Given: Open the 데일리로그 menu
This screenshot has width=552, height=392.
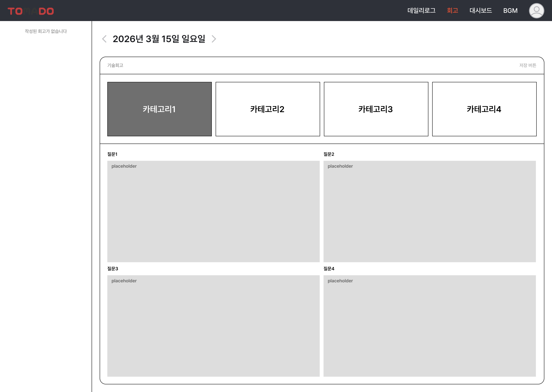Looking at the screenshot, I should point(421,11).
